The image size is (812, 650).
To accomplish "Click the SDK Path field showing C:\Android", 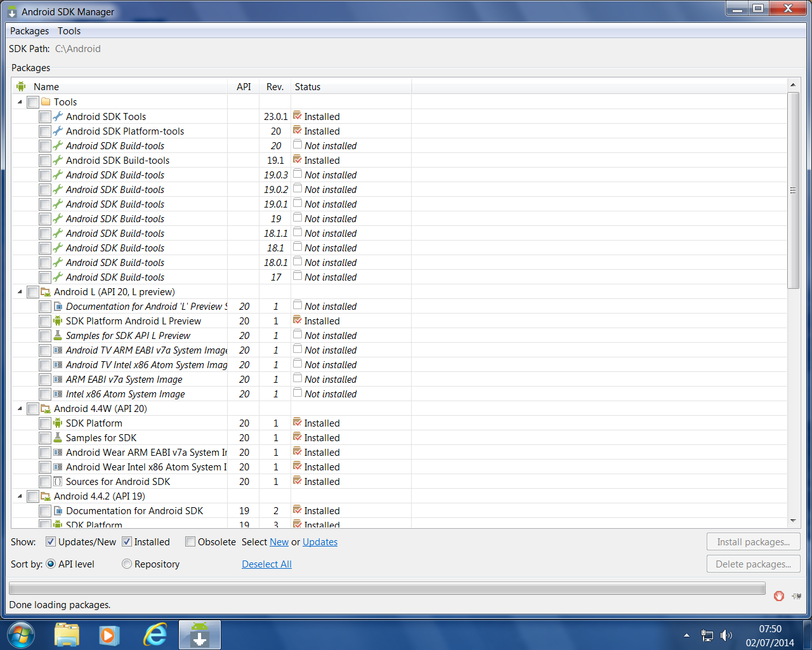I will 78,49.
